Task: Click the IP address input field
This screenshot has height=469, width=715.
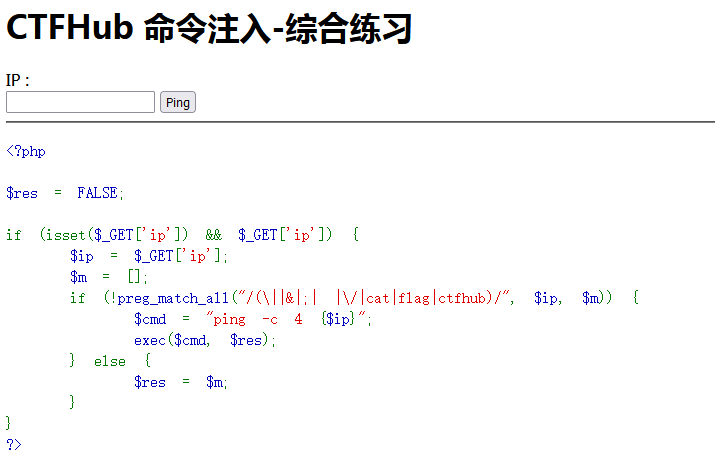Action: 80,102
